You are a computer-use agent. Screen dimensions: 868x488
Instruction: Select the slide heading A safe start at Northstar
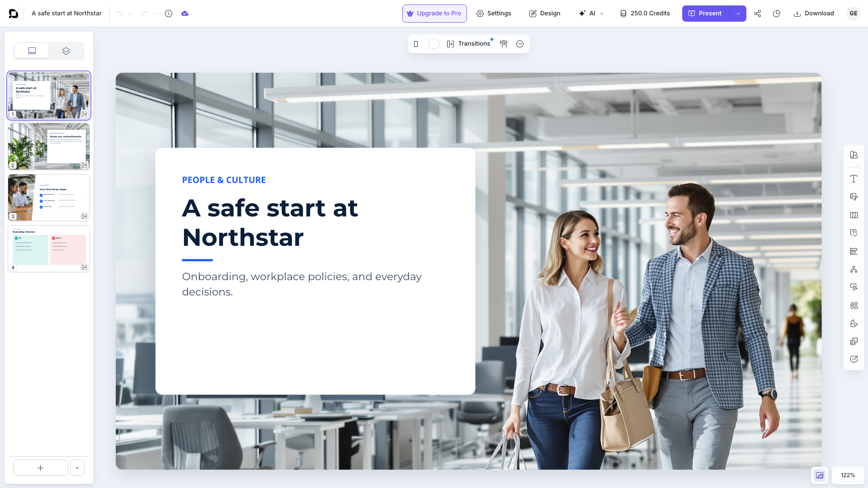(270, 223)
